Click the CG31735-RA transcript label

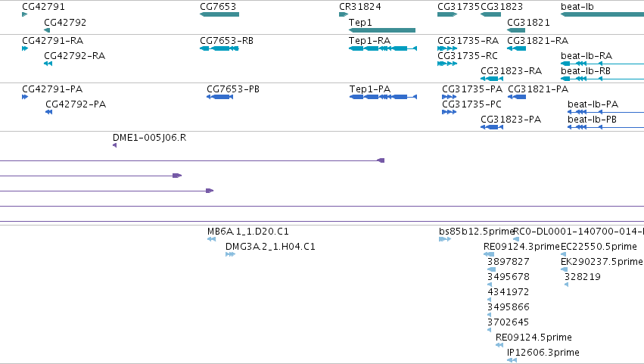coord(468,41)
